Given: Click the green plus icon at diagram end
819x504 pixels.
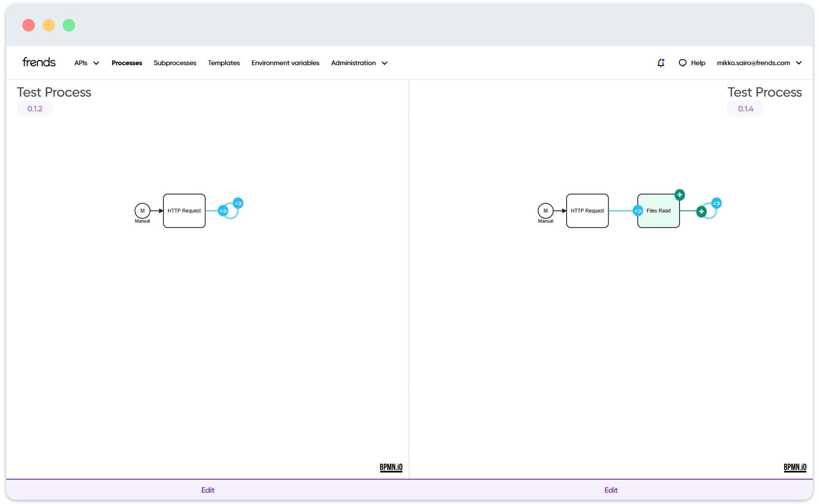Looking at the screenshot, I should coord(701,211).
